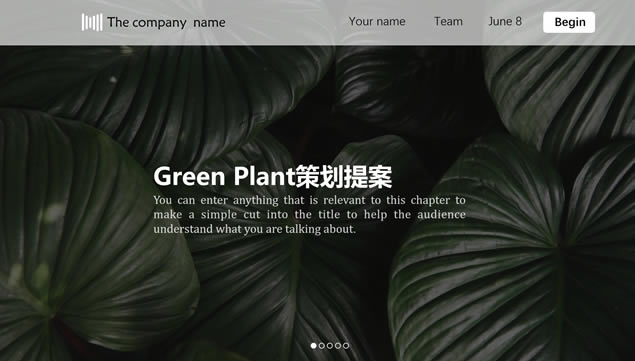Select the 'June 8' nav item
635x361 pixels.
(x=505, y=21)
